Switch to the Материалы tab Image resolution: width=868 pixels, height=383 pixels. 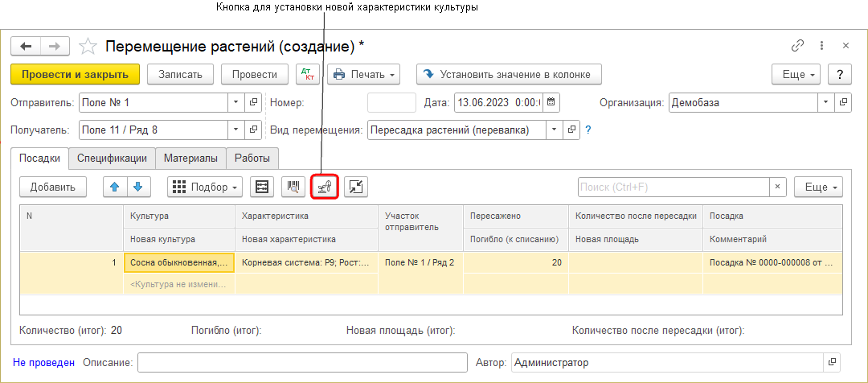click(190, 159)
